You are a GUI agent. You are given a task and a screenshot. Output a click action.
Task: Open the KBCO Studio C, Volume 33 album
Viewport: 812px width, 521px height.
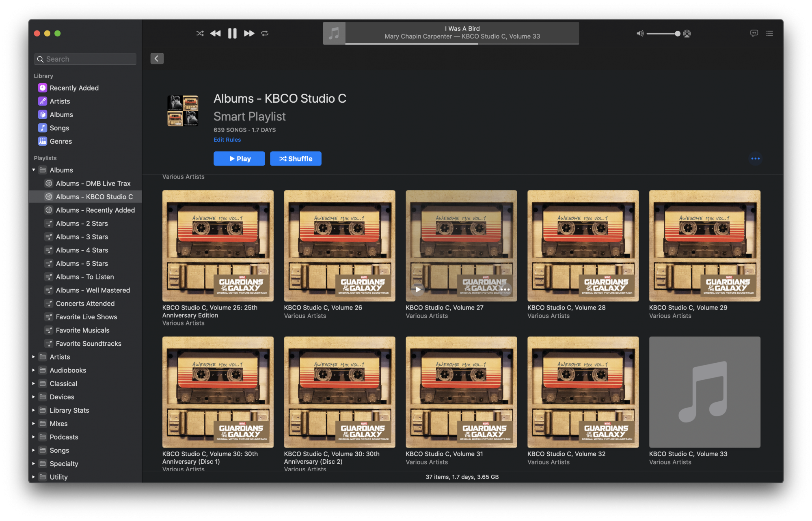704,392
